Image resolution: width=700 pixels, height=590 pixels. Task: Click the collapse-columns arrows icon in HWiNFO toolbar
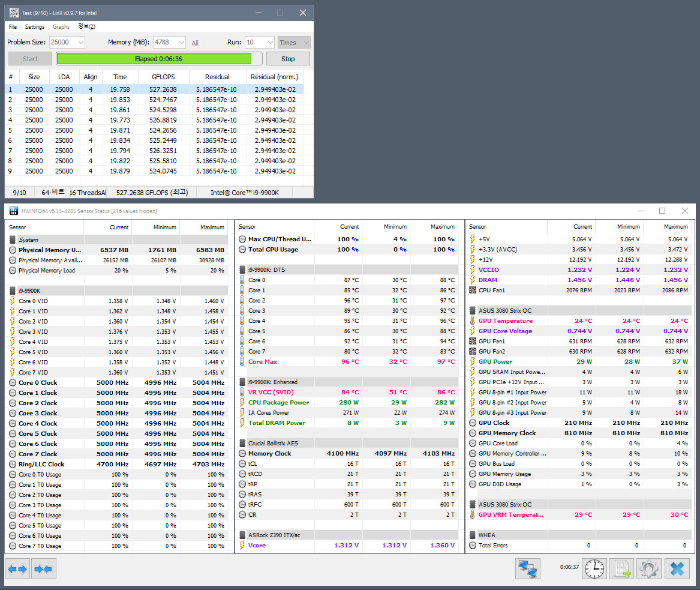pos(43,569)
